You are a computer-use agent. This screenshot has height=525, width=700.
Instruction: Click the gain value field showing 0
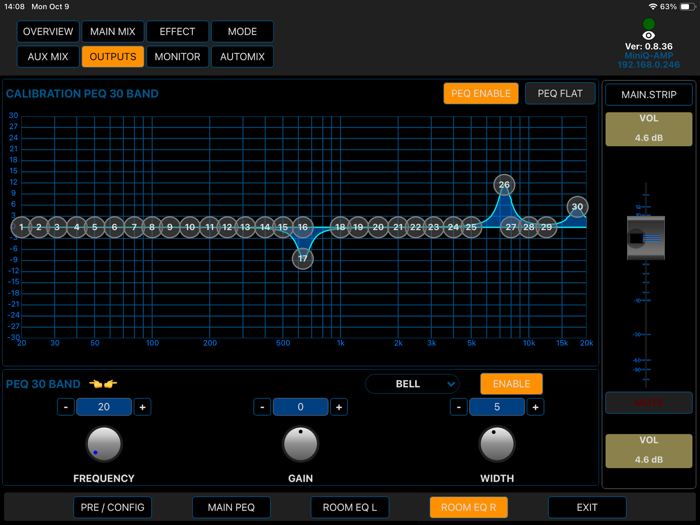300,407
